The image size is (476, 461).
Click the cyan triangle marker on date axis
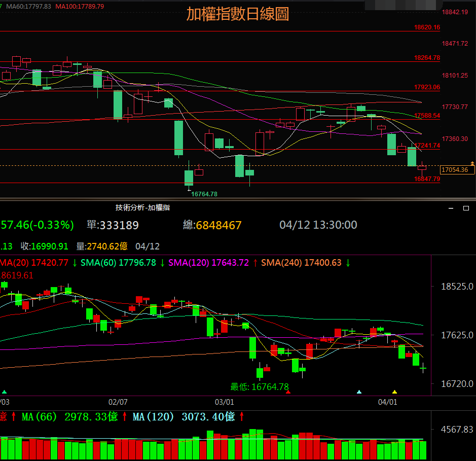pyautogui.click(x=359, y=392)
